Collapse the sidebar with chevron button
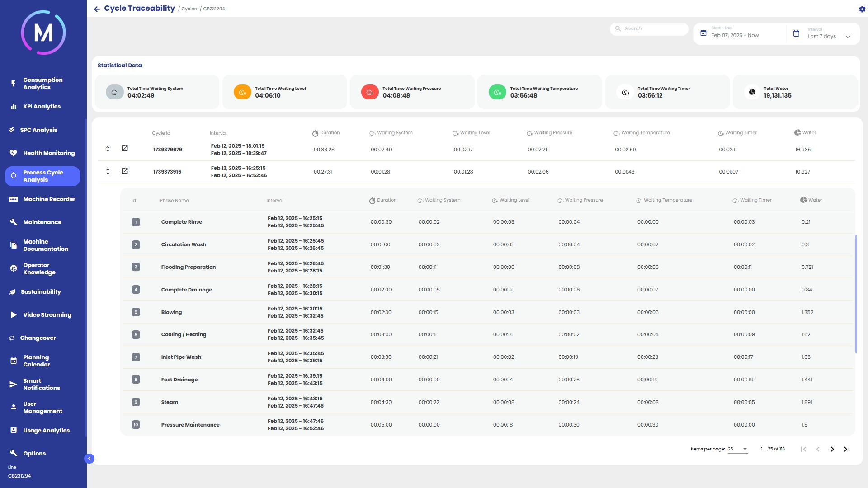The width and height of the screenshot is (868, 488). coord(90,459)
